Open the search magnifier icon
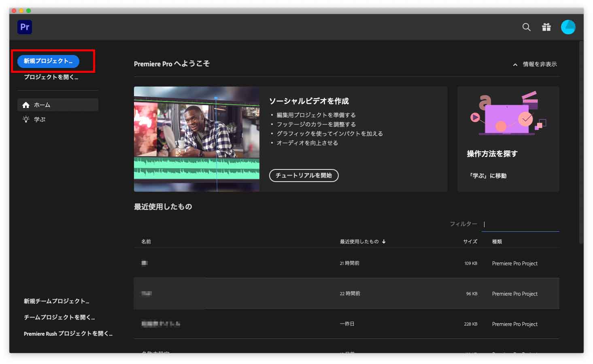The height and width of the screenshot is (364, 593). pos(526,27)
